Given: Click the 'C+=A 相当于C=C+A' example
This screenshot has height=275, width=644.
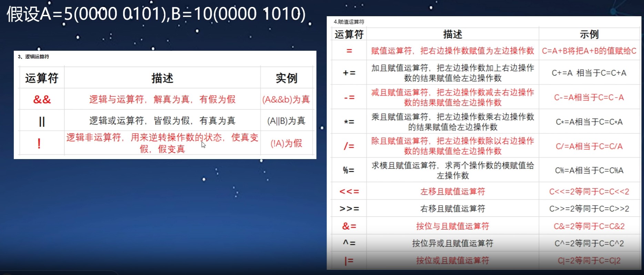Looking at the screenshot, I should click(589, 73).
